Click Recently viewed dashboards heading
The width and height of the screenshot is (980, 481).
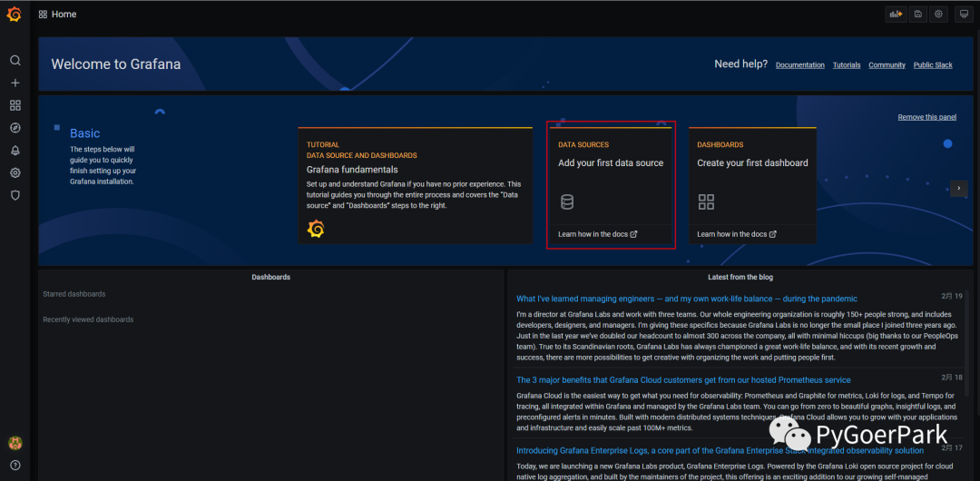click(x=88, y=319)
